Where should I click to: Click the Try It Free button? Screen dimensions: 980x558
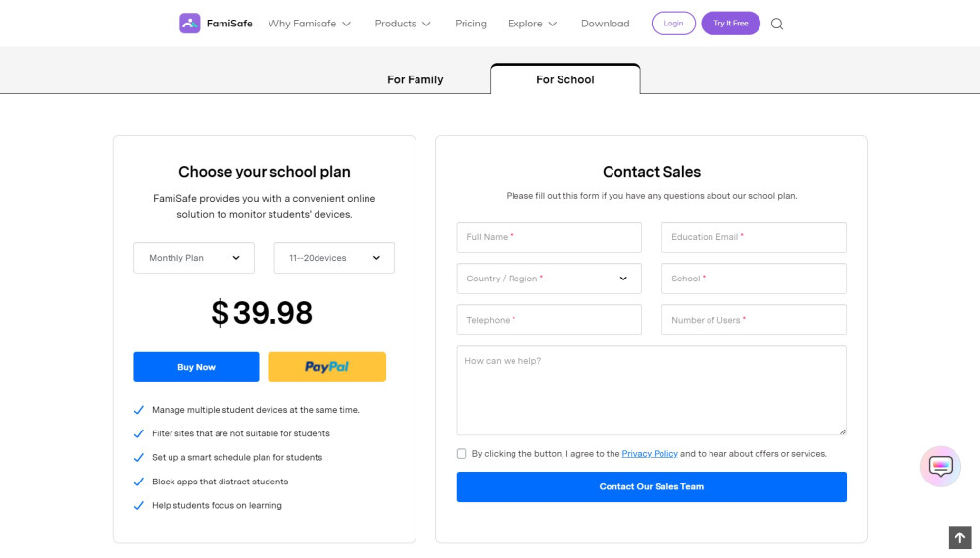730,24
